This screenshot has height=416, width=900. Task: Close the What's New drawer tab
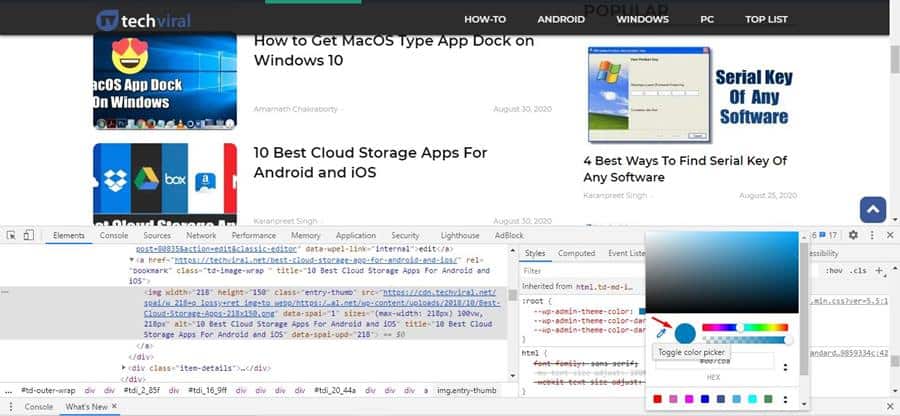tap(114, 406)
